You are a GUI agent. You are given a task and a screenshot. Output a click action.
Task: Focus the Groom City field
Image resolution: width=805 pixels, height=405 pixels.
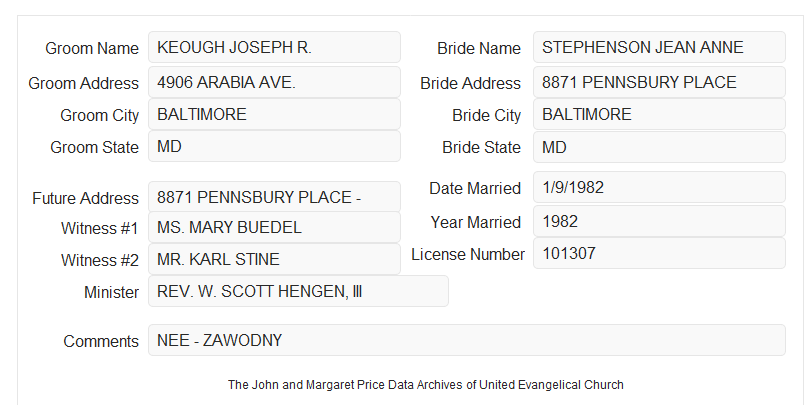[274, 114]
